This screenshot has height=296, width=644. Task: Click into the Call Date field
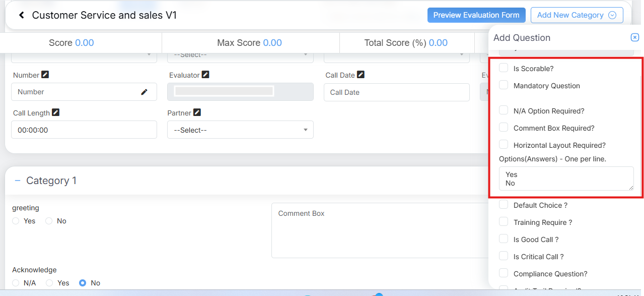point(396,92)
